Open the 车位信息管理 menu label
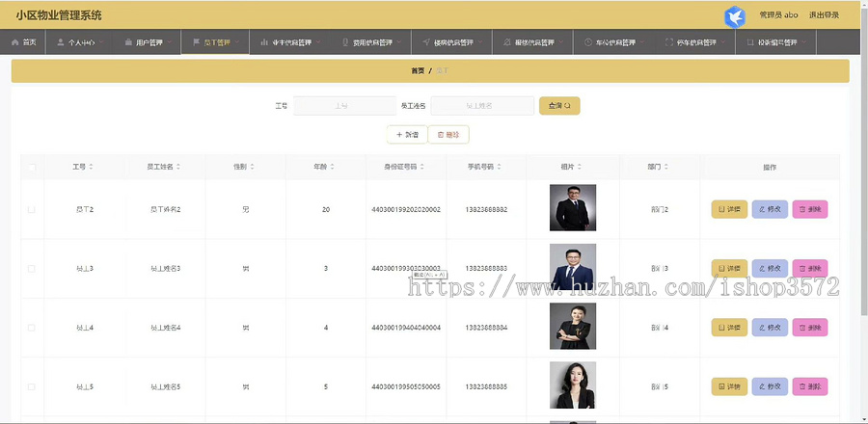Image resolution: width=868 pixels, height=424 pixels. pyautogui.click(x=615, y=42)
